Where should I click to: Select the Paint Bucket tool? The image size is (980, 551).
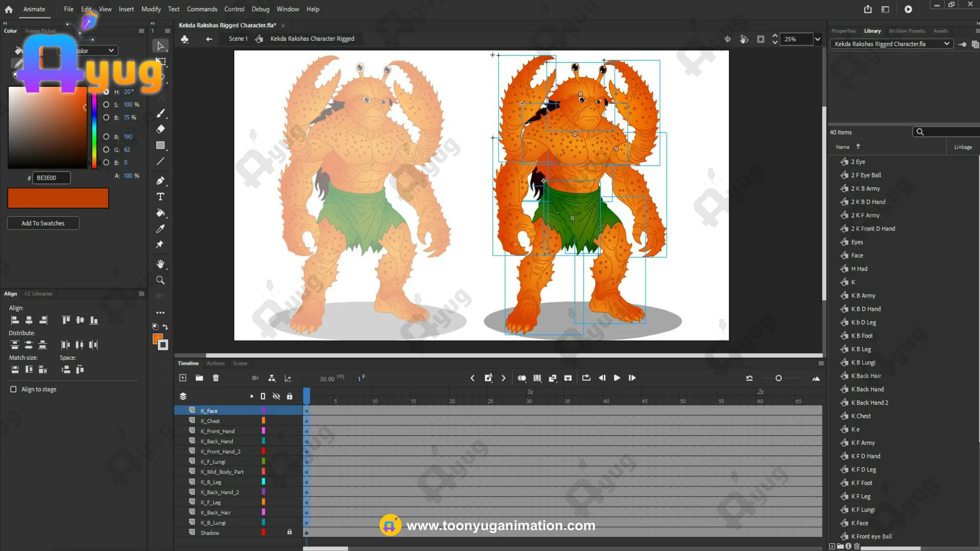pos(160,213)
